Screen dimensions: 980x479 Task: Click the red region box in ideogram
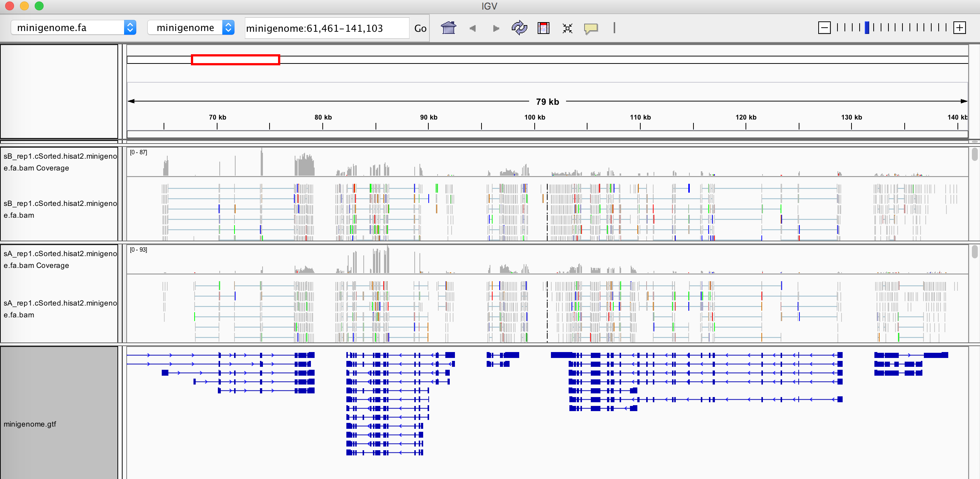click(236, 60)
